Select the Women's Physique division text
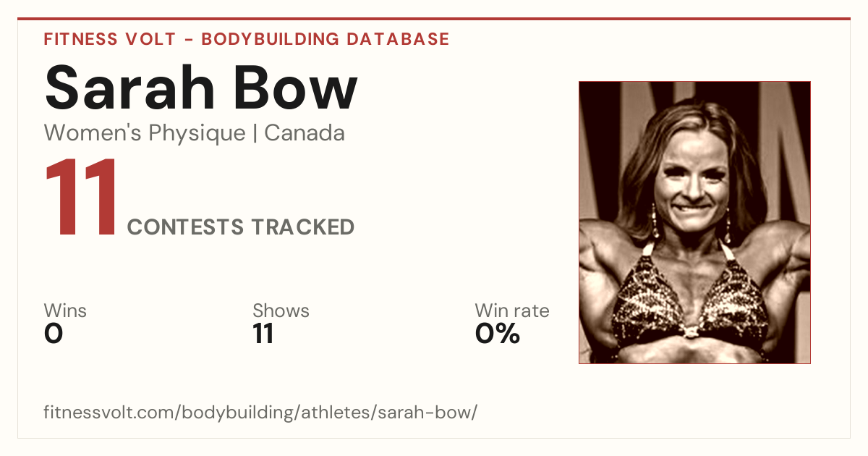Viewport: 868px width, 456px height. pyautogui.click(x=145, y=133)
